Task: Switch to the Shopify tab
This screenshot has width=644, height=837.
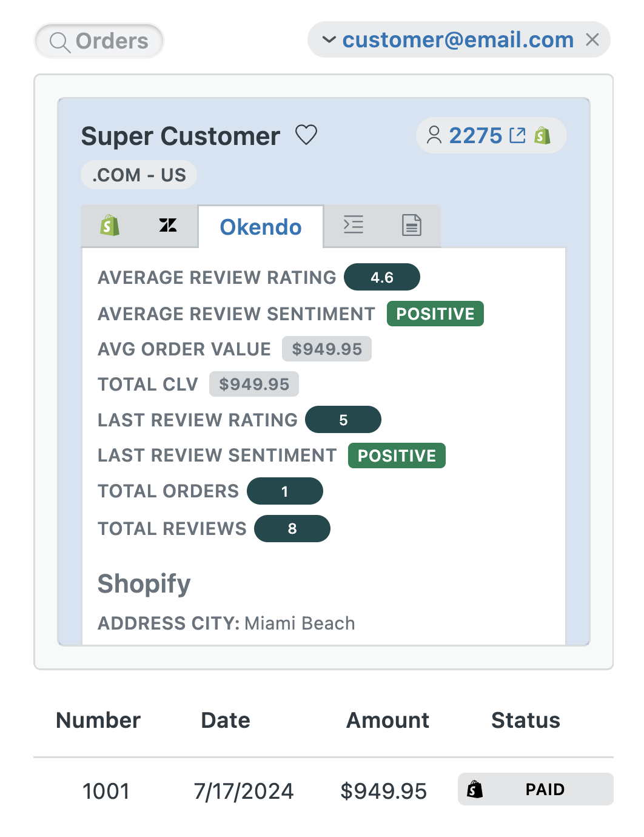Action: [110, 226]
